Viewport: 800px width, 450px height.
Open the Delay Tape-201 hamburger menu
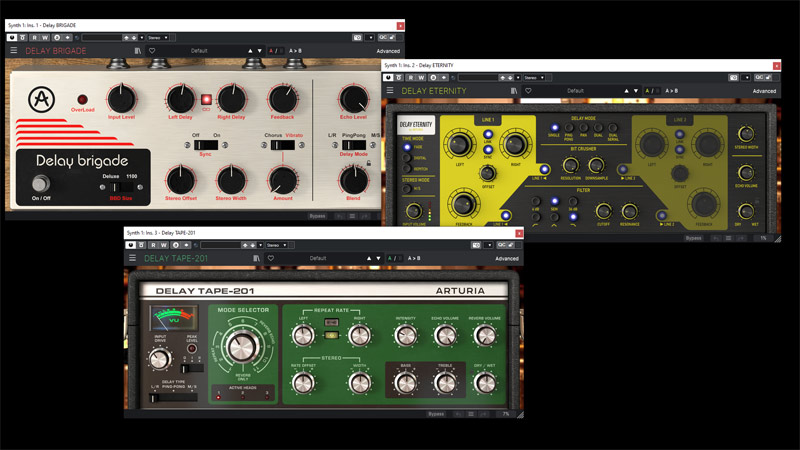131,258
